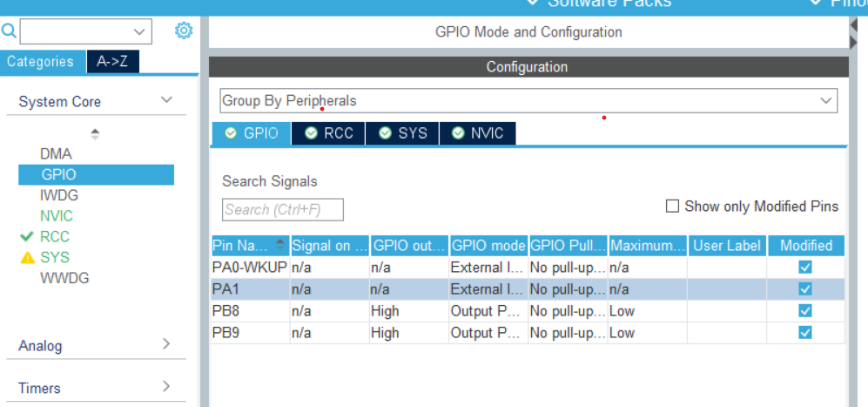Image resolution: width=868 pixels, height=407 pixels.
Task: Select the PB9 pin row
Action: 528,332
